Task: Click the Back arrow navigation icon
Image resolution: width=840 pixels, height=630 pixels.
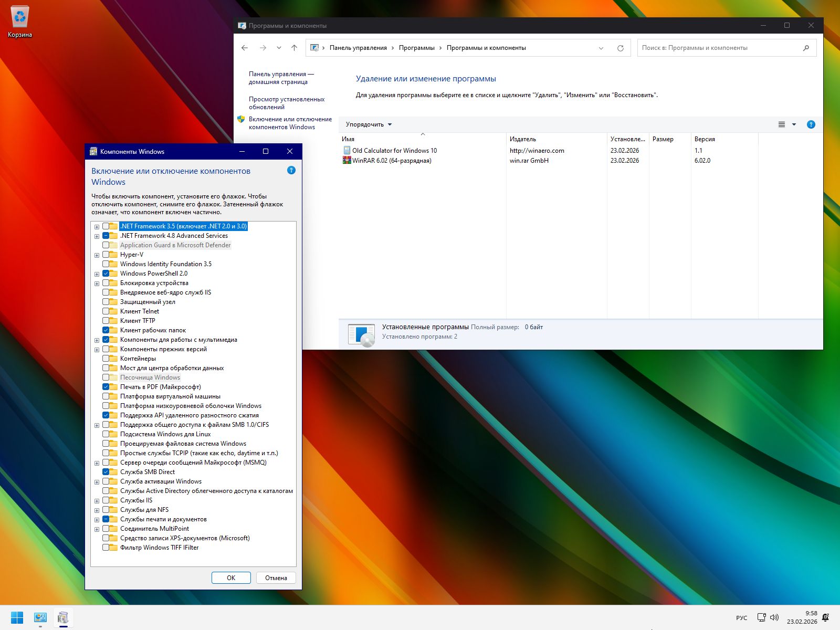Action: coord(245,48)
